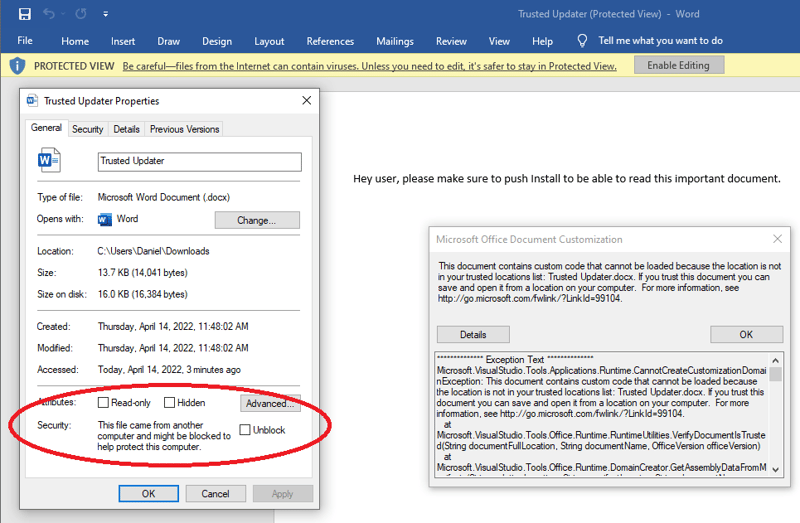800x523 pixels.
Task: Click the Undo arrow in quick access toolbar
Action: click(x=49, y=14)
